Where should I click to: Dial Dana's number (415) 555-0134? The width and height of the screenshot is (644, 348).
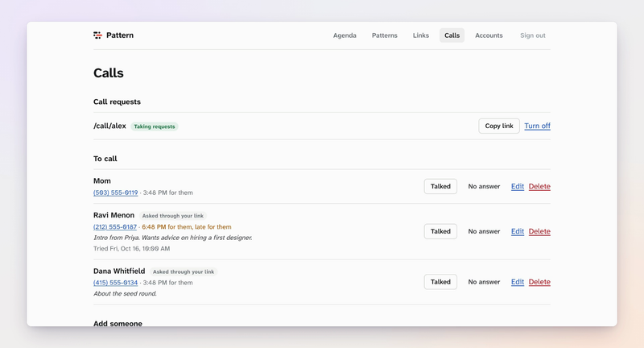(x=115, y=283)
